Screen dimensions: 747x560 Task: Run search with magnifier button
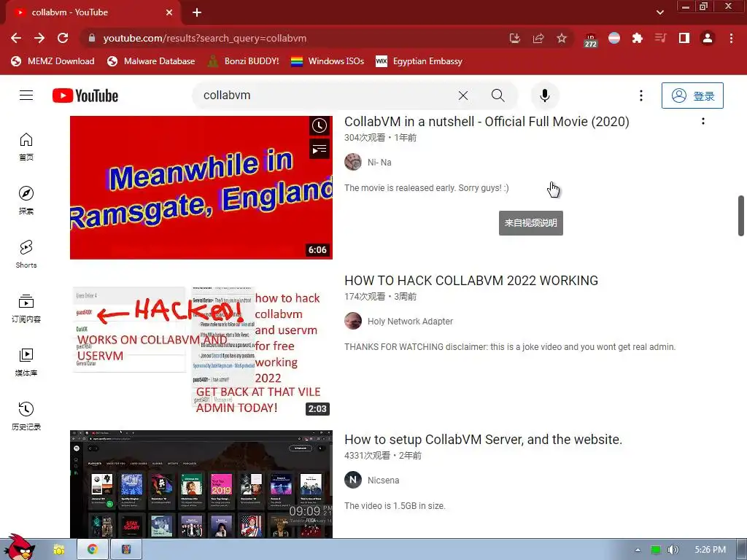click(x=498, y=96)
